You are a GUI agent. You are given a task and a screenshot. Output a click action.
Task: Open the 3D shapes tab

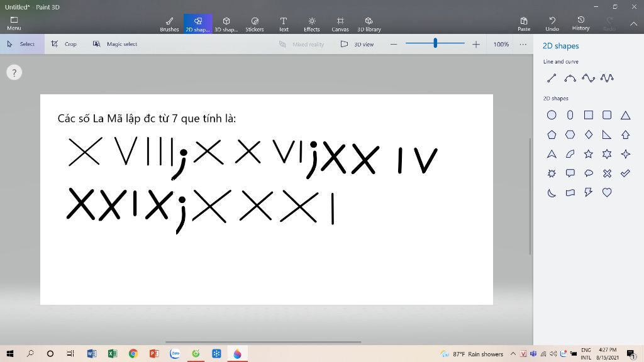click(x=226, y=25)
